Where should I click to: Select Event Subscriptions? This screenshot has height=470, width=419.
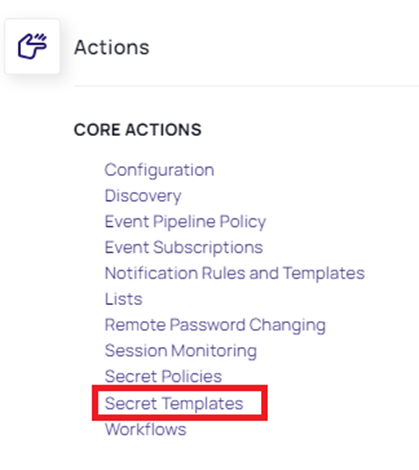(184, 248)
